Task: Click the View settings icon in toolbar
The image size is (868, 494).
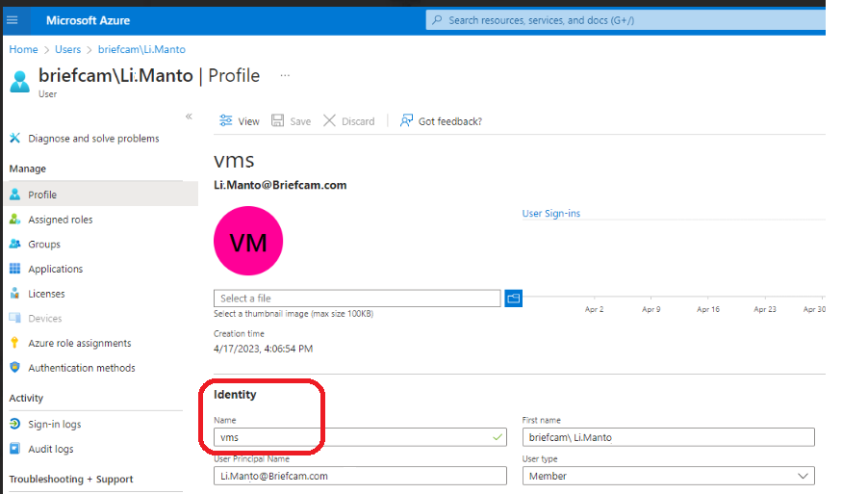Action: coord(226,120)
